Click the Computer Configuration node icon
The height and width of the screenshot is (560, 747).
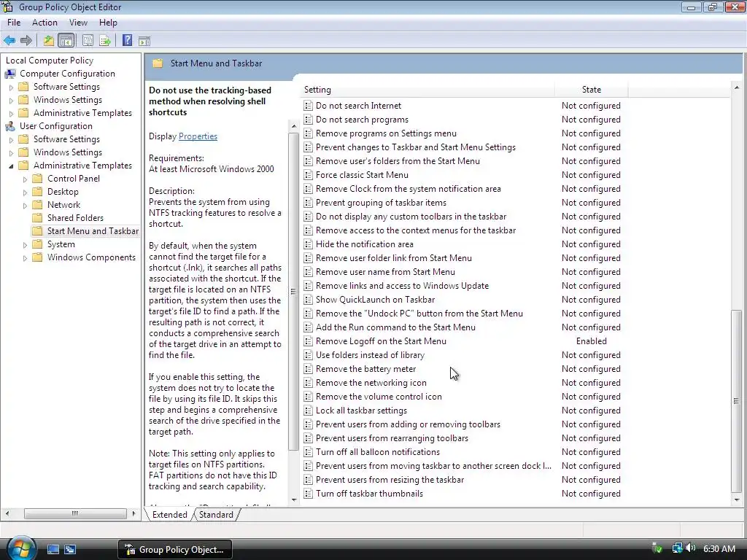click(x=10, y=74)
